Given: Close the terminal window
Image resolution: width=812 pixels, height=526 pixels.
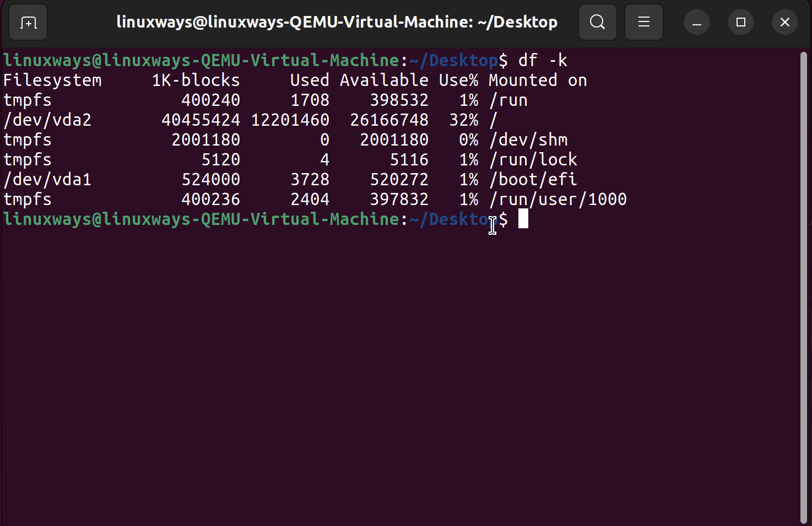Looking at the screenshot, I should click(784, 23).
